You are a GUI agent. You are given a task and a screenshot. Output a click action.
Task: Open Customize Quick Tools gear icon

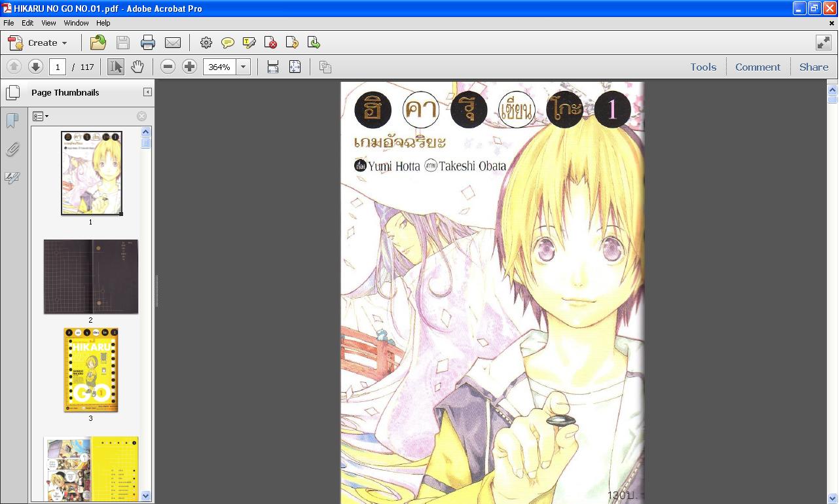point(206,43)
